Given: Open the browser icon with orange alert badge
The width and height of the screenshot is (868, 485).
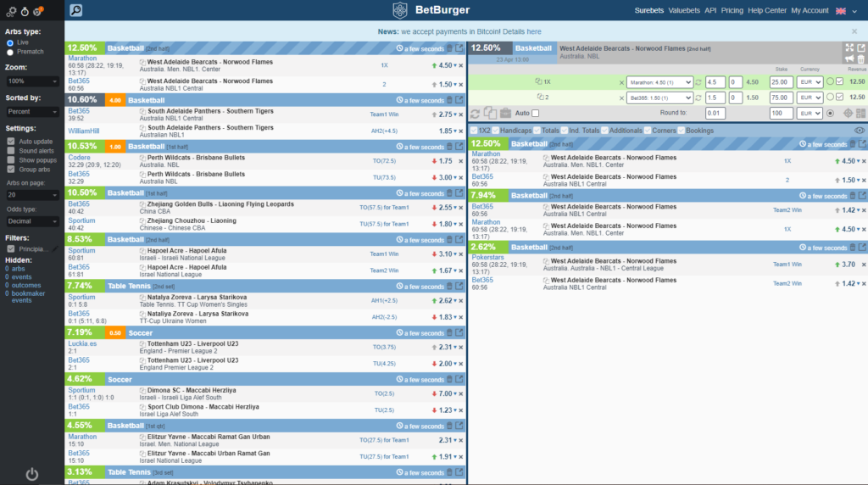Looking at the screenshot, I should [37, 11].
